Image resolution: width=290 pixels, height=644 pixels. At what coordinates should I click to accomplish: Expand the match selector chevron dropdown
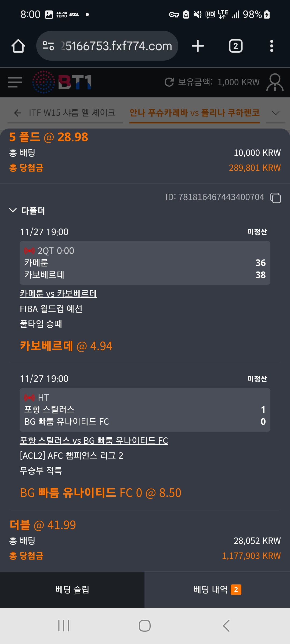coord(275,113)
